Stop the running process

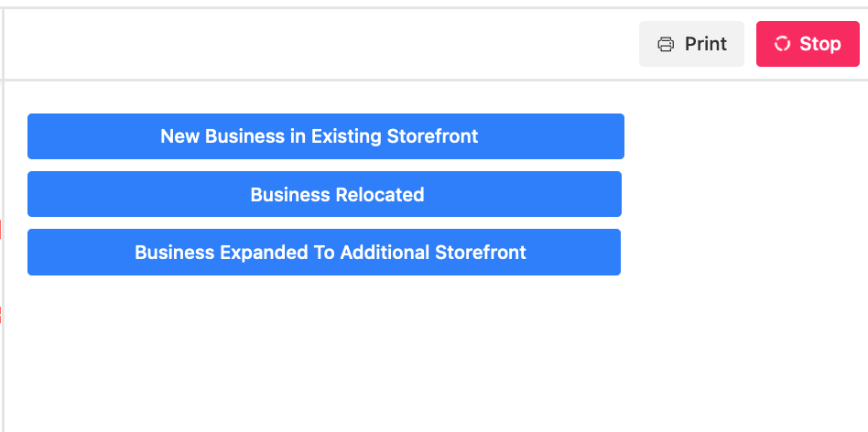coord(808,44)
